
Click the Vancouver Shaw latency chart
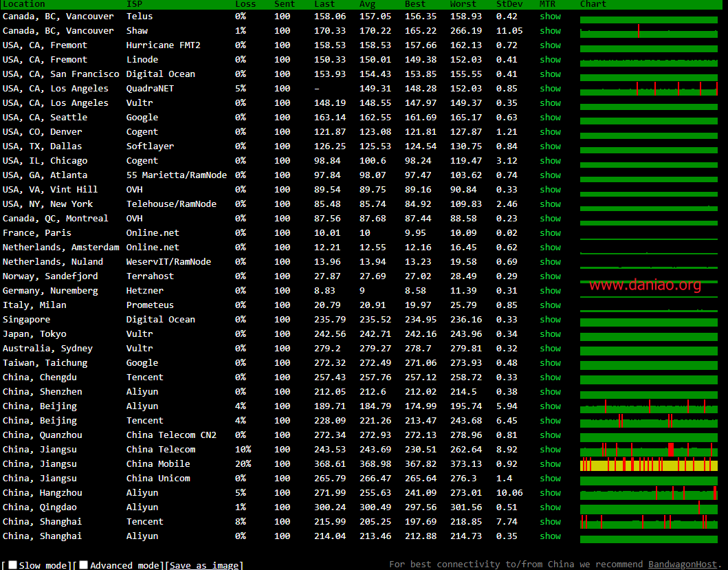coord(649,31)
